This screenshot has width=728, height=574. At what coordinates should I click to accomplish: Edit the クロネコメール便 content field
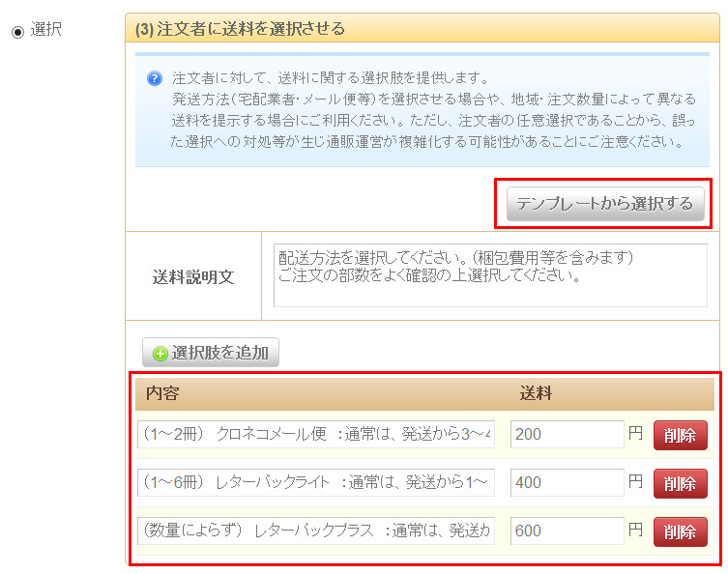(x=316, y=435)
